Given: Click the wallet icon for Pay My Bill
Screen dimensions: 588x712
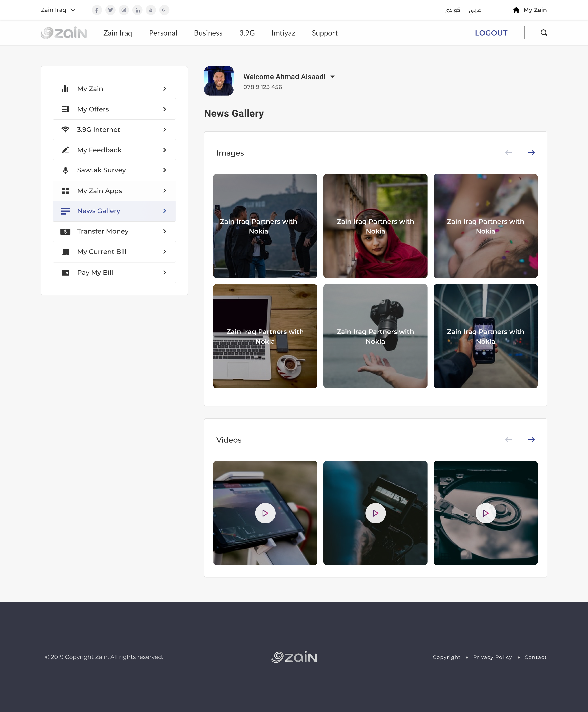Looking at the screenshot, I should [x=65, y=273].
